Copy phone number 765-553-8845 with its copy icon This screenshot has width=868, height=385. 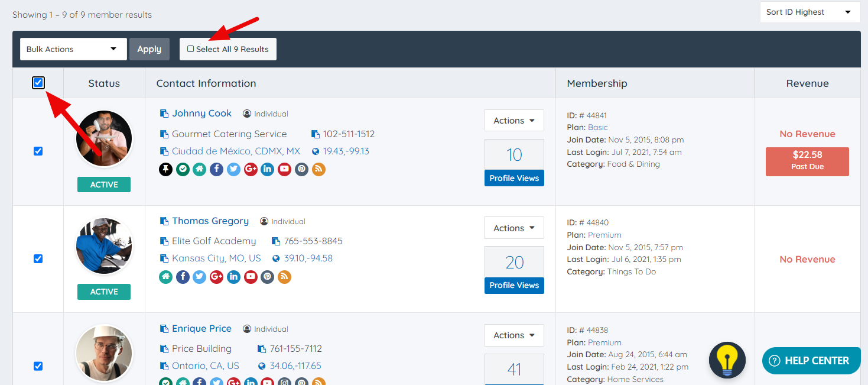[276, 241]
